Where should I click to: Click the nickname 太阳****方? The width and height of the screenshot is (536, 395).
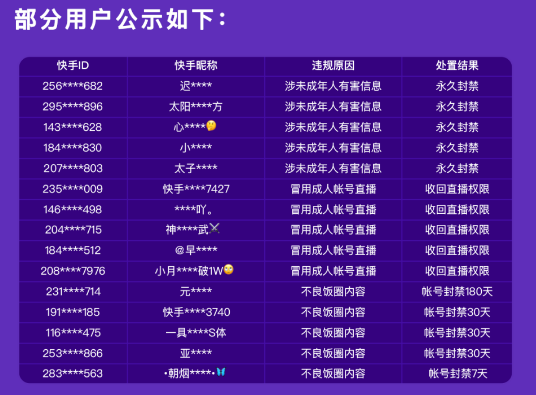(196, 107)
